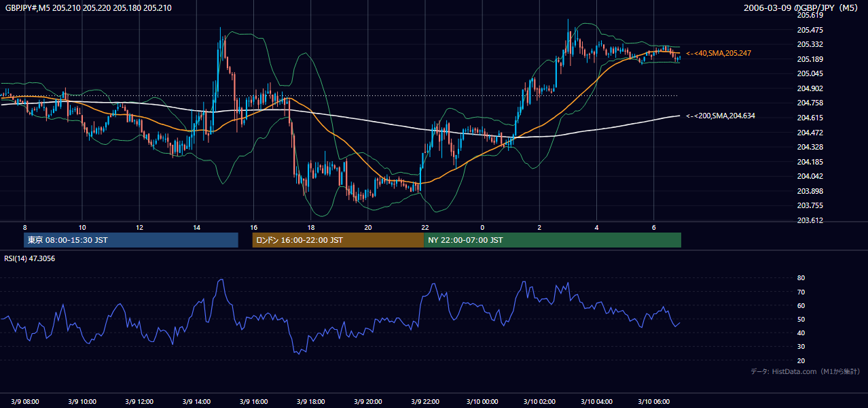
Task: Click price axis value 204.615
Action: click(x=810, y=118)
